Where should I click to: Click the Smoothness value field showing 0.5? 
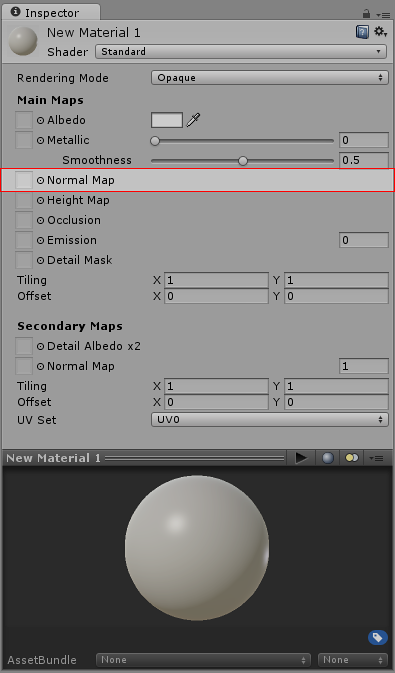point(364,161)
